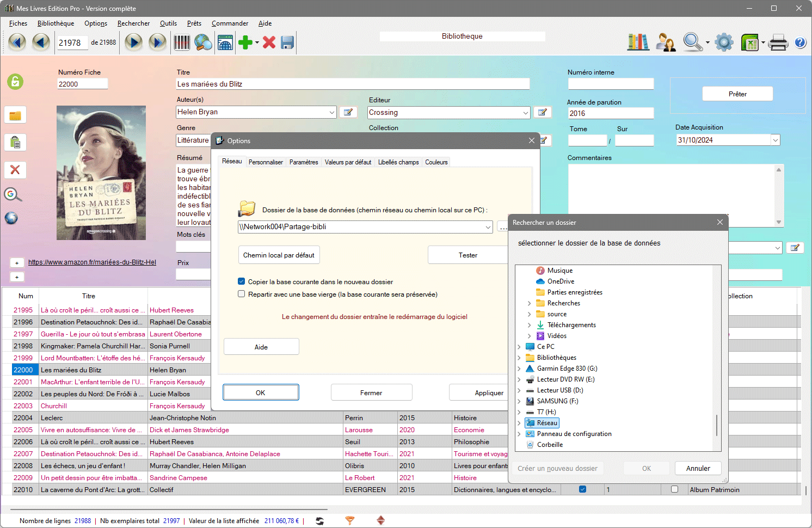The image size is (812, 528).
Task: Edit the author list with the pencil icon
Action: (x=348, y=112)
